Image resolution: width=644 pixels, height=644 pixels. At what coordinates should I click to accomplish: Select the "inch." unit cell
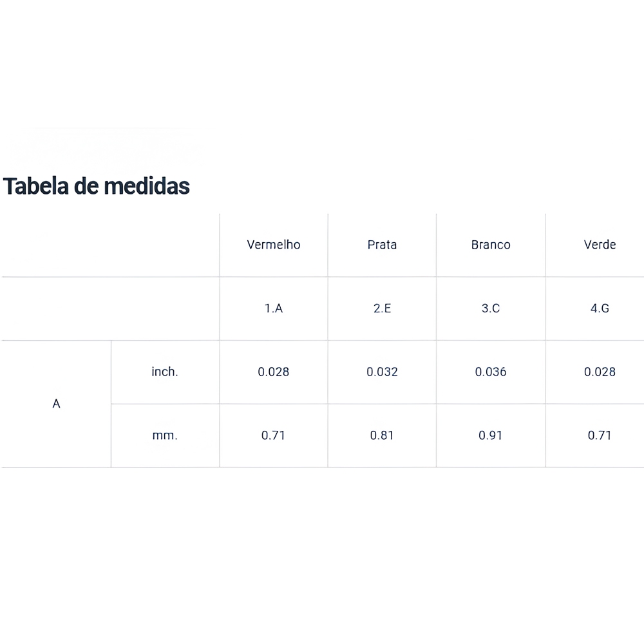click(165, 372)
